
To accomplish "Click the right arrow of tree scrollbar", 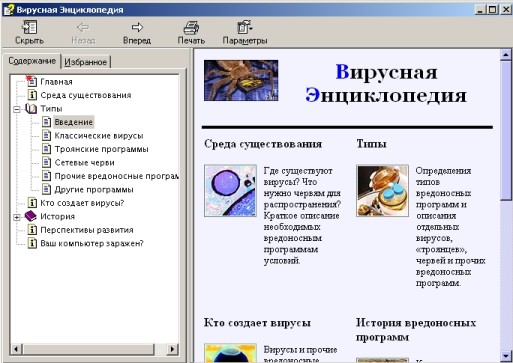I will (x=172, y=349).
